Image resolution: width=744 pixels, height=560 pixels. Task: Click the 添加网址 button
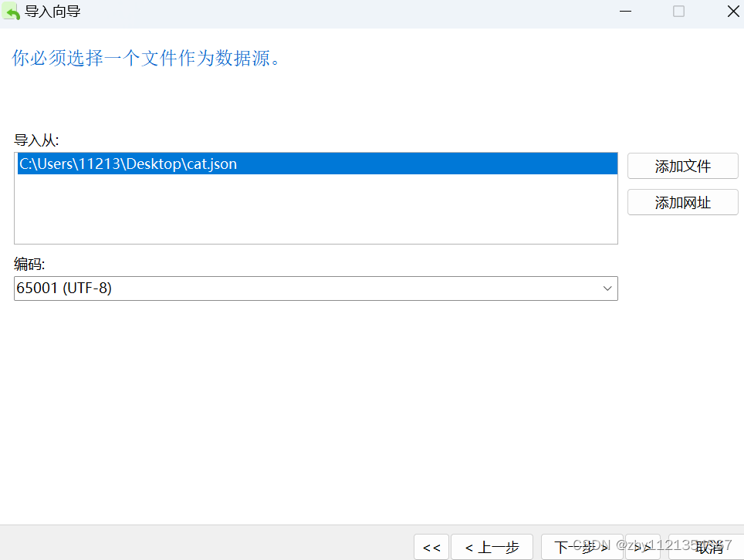click(x=682, y=202)
